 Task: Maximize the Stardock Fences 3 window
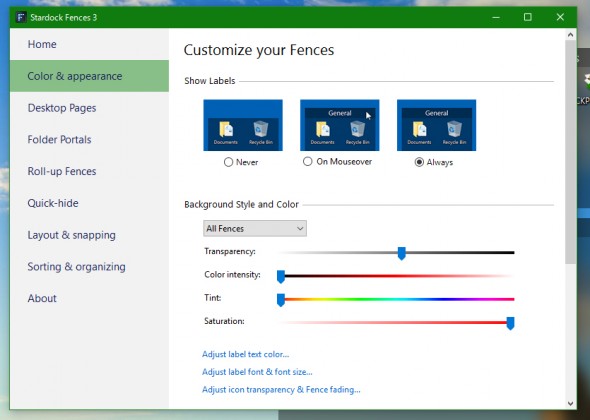528,17
